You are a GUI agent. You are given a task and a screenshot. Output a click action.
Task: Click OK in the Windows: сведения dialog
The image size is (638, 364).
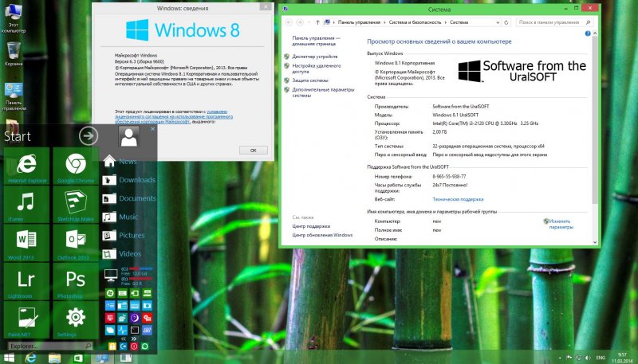tap(253, 151)
